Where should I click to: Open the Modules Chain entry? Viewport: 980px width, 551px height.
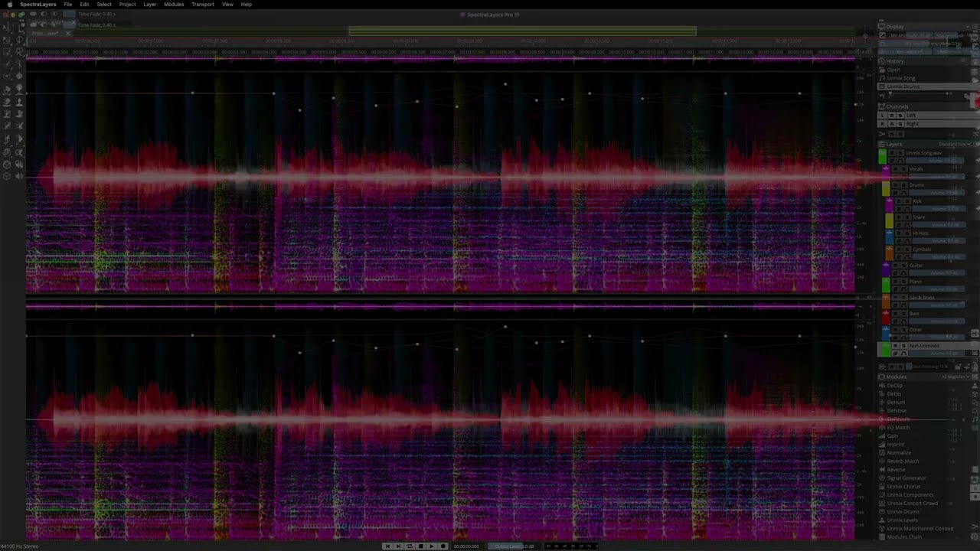(x=903, y=536)
